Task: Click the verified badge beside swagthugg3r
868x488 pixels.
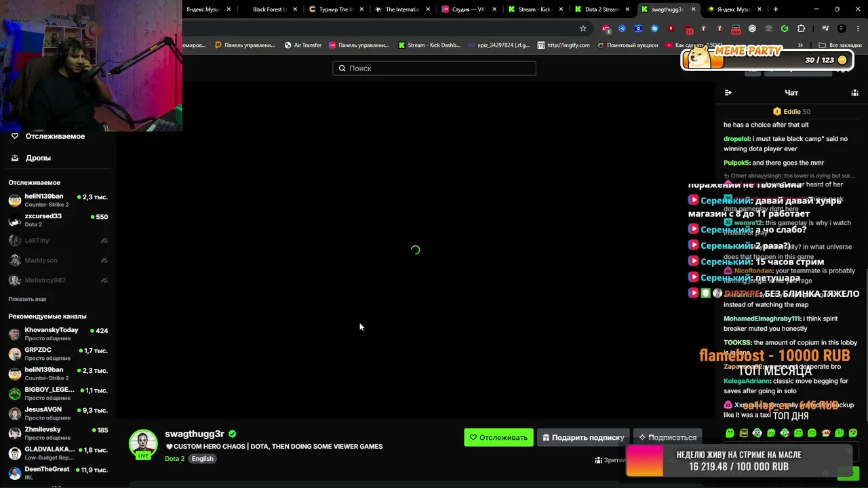Action: click(233, 434)
